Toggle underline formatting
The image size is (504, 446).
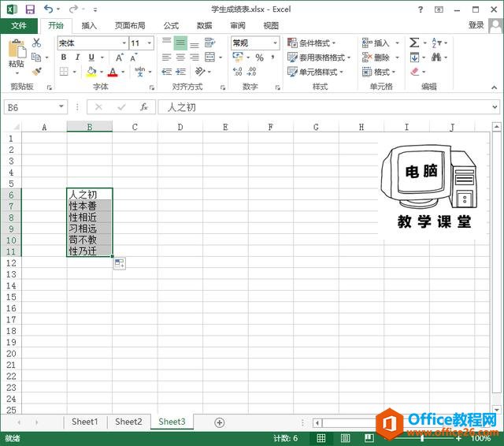(x=91, y=58)
